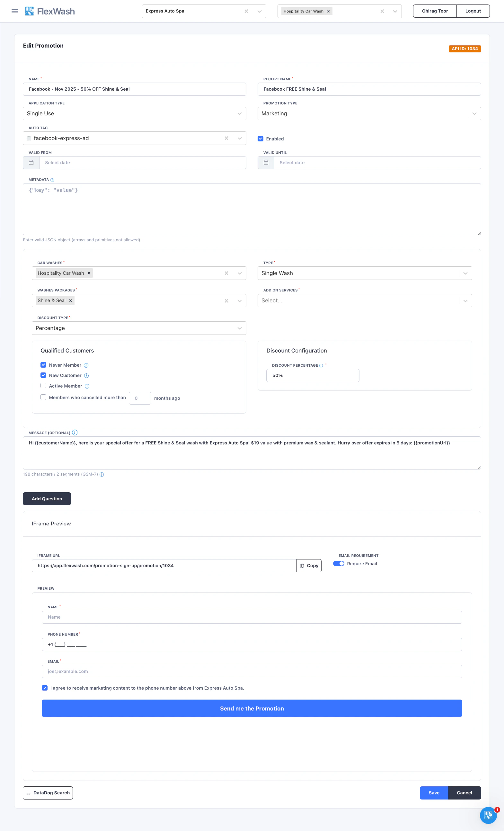Viewport: 504px width, 831px height.
Task: Click Send me the Promotion button
Action: [252, 708]
